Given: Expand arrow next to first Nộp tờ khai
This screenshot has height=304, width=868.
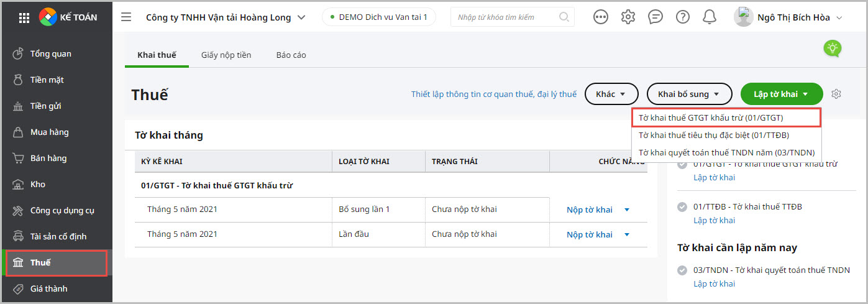Looking at the screenshot, I should click(627, 210).
